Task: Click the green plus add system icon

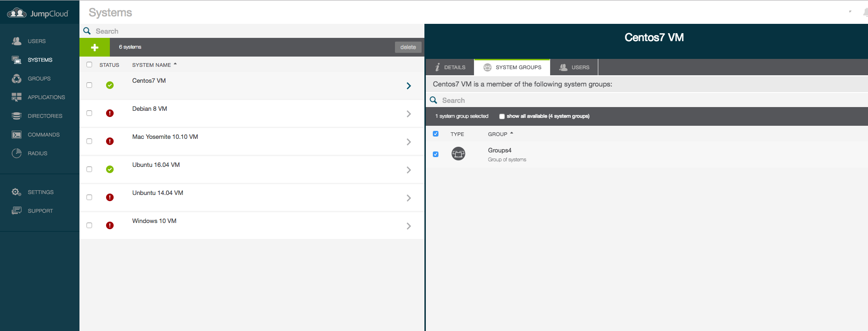Action: [94, 47]
